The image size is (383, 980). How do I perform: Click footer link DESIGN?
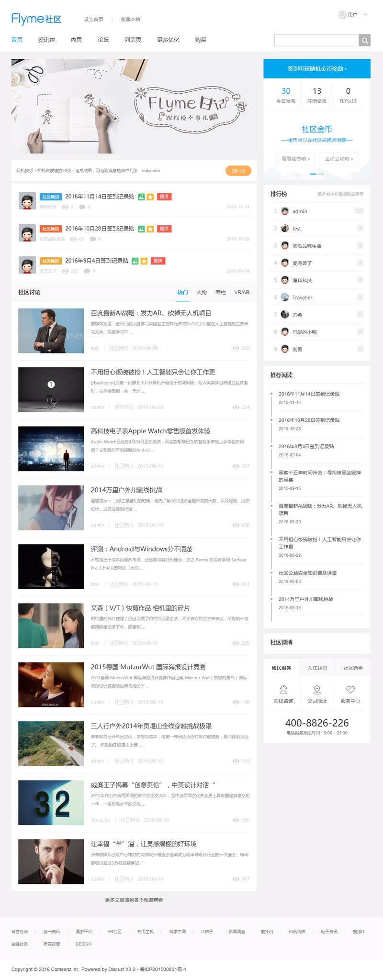[x=83, y=944]
